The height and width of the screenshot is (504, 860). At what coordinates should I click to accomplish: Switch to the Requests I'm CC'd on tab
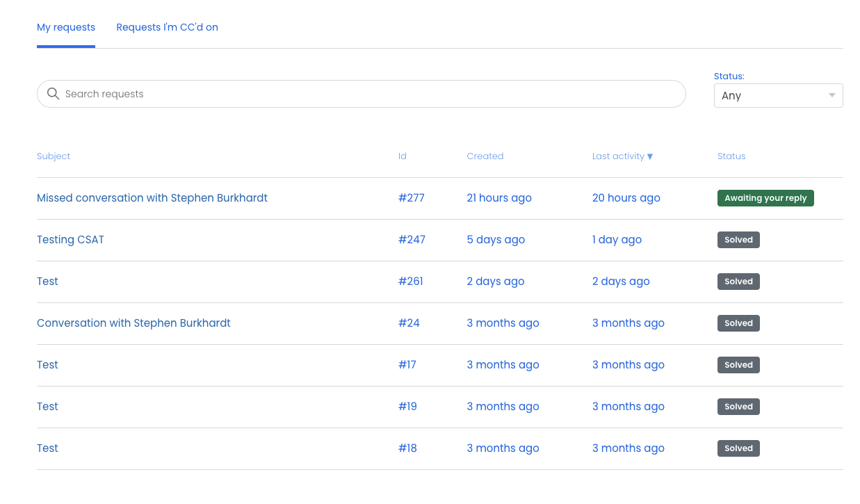pyautogui.click(x=167, y=27)
